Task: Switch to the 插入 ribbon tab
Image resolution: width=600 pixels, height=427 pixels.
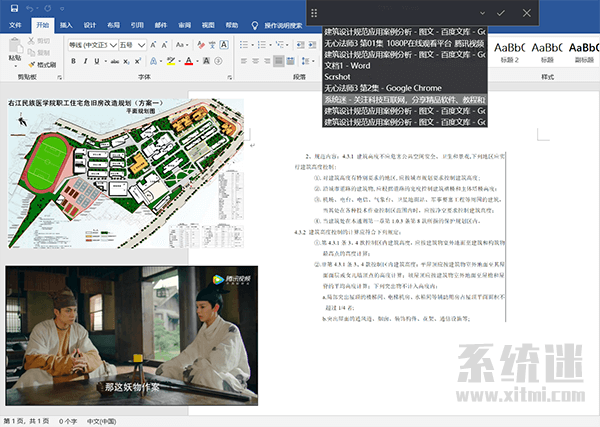Action: (x=66, y=25)
